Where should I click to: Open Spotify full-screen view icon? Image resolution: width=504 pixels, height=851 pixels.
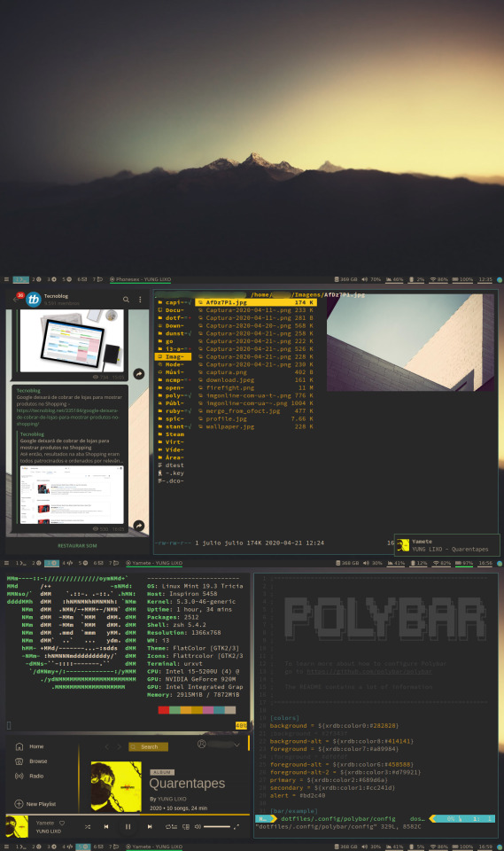(236, 826)
